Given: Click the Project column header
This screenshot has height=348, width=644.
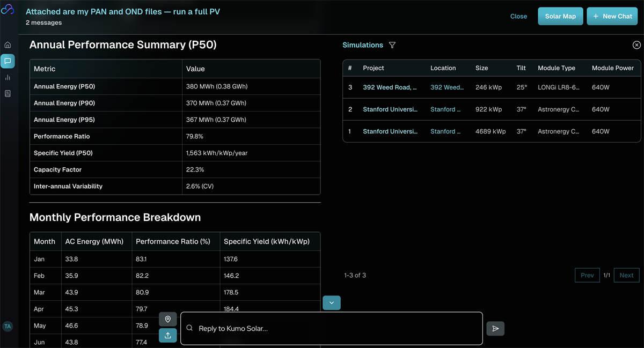Looking at the screenshot, I should [x=374, y=68].
